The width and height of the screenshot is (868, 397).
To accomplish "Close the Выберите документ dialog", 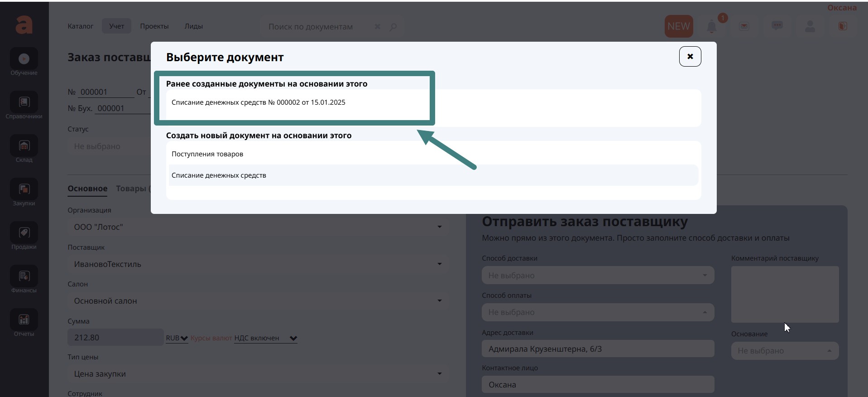I will [x=690, y=57].
